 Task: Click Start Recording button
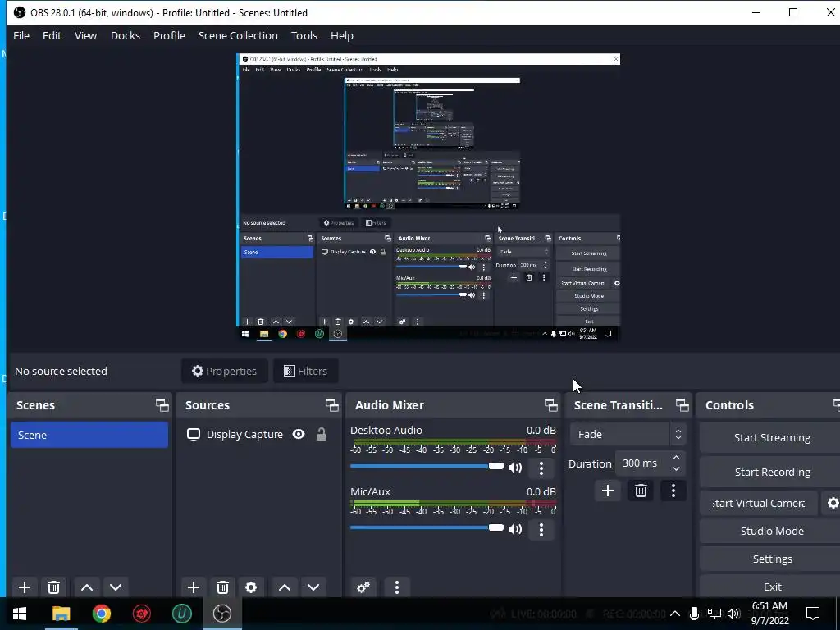pyautogui.click(x=769, y=472)
